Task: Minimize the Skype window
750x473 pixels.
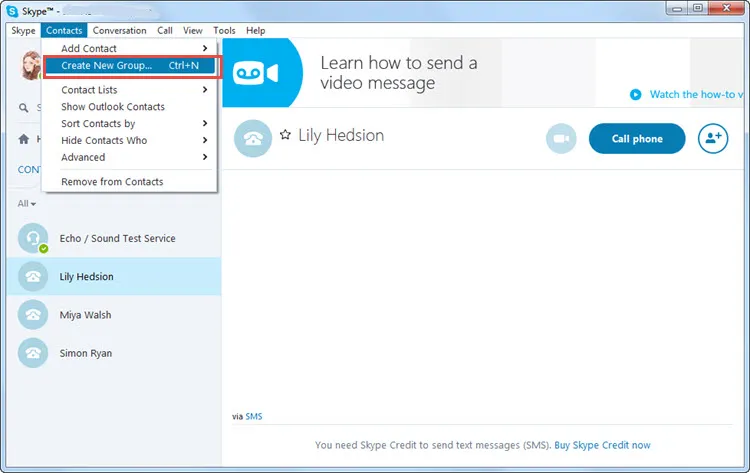Action: 677,8
